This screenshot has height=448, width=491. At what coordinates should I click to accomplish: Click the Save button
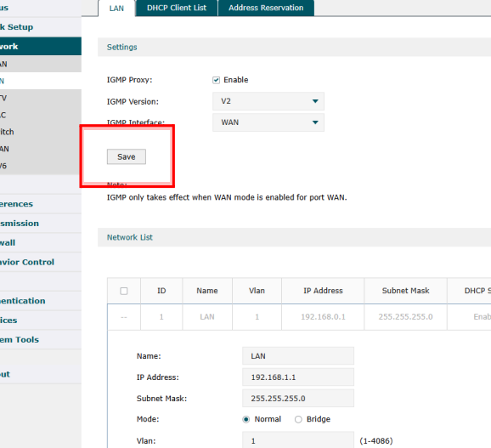tap(127, 156)
